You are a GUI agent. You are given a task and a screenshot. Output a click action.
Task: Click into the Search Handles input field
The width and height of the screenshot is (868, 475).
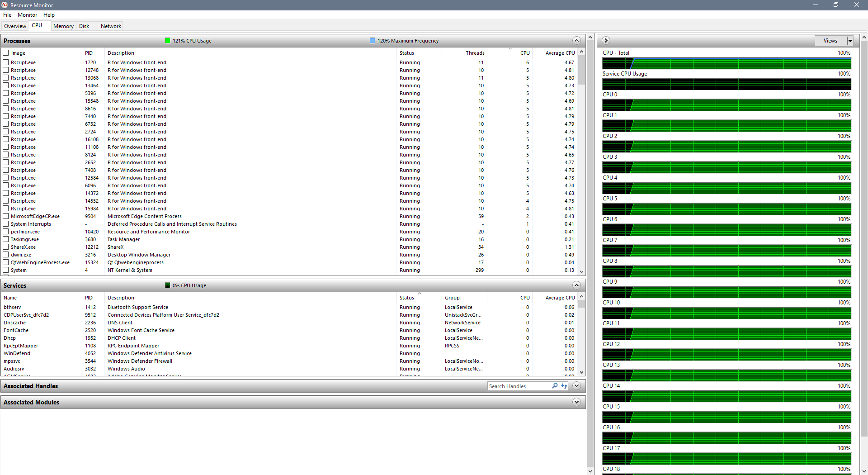click(519, 386)
